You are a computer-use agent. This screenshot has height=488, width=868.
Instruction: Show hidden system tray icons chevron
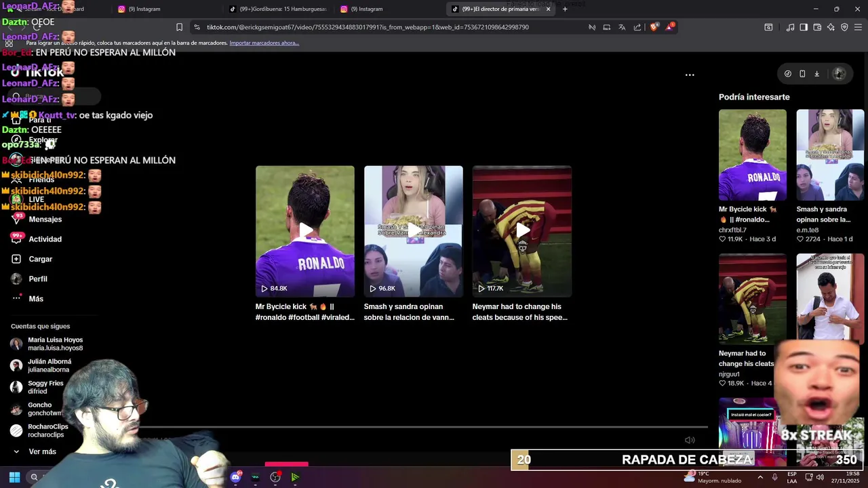[x=760, y=477]
